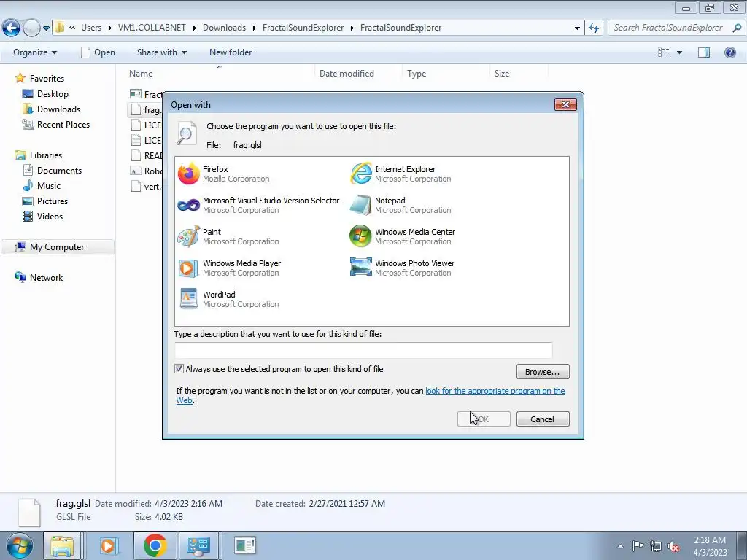Click the muted volume icon in system tray
The image size is (747, 560).
tap(673, 546)
